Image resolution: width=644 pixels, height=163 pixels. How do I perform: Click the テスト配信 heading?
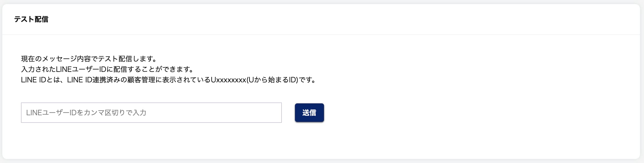(x=31, y=19)
